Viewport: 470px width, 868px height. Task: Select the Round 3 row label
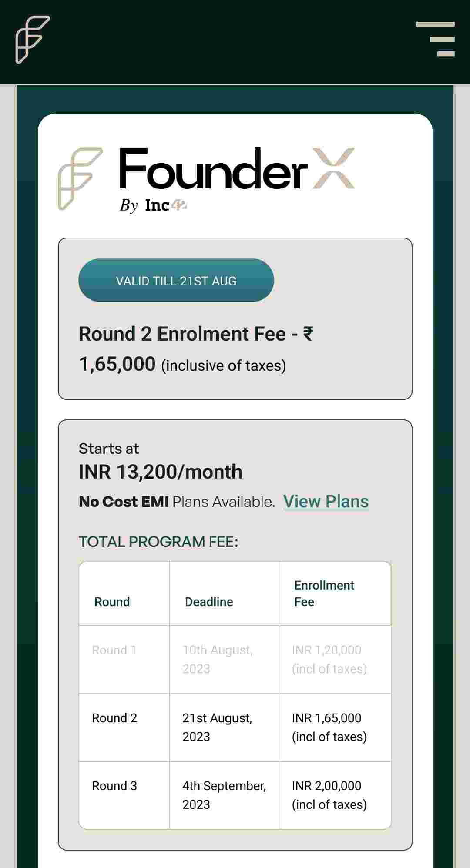(x=114, y=786)
